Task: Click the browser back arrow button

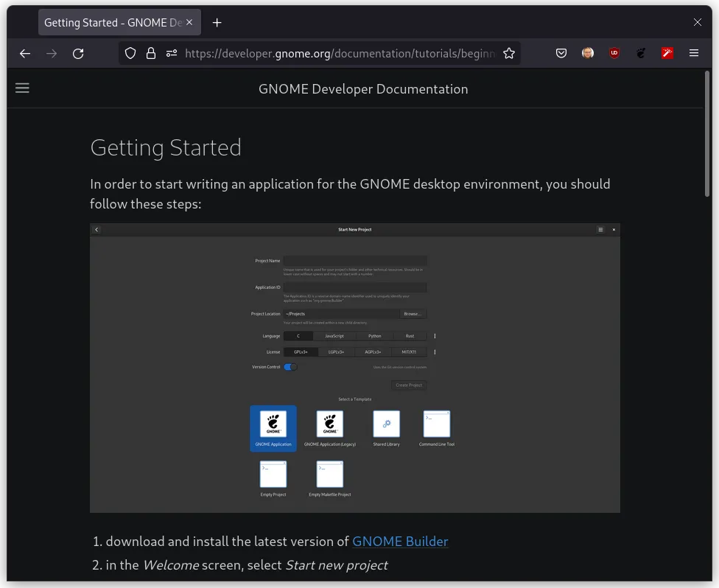Action: (x=25, y=53)
